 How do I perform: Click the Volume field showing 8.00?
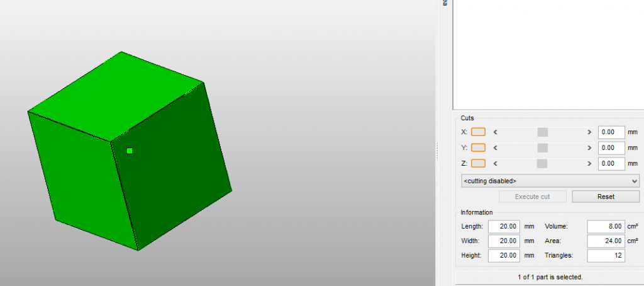606,226
